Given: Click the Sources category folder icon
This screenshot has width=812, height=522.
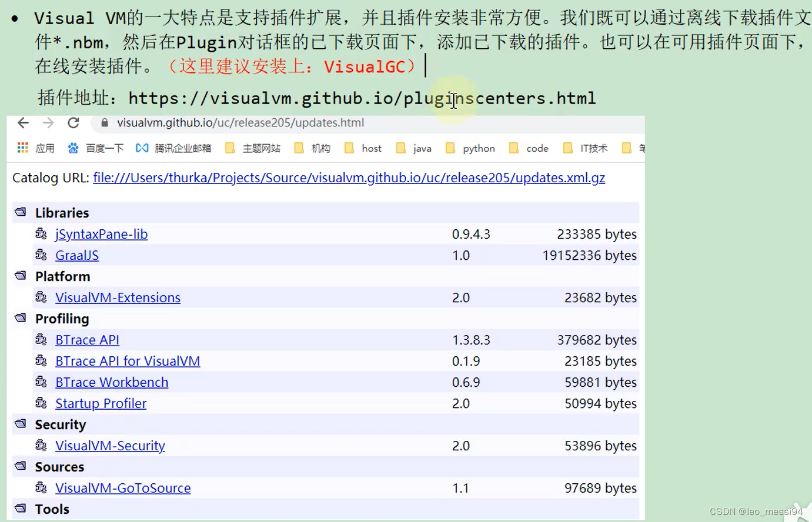Looking at the screenshot, I should (x=21, y=466).
